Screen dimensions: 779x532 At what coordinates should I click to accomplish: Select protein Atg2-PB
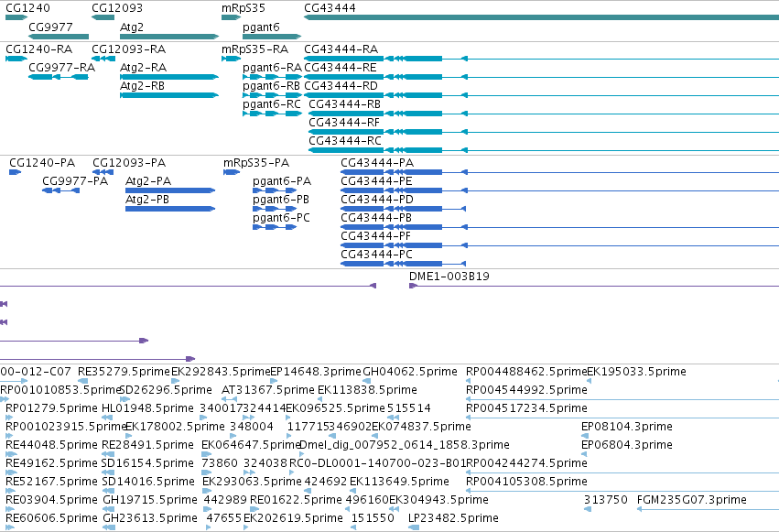click(x=147, y=200)
